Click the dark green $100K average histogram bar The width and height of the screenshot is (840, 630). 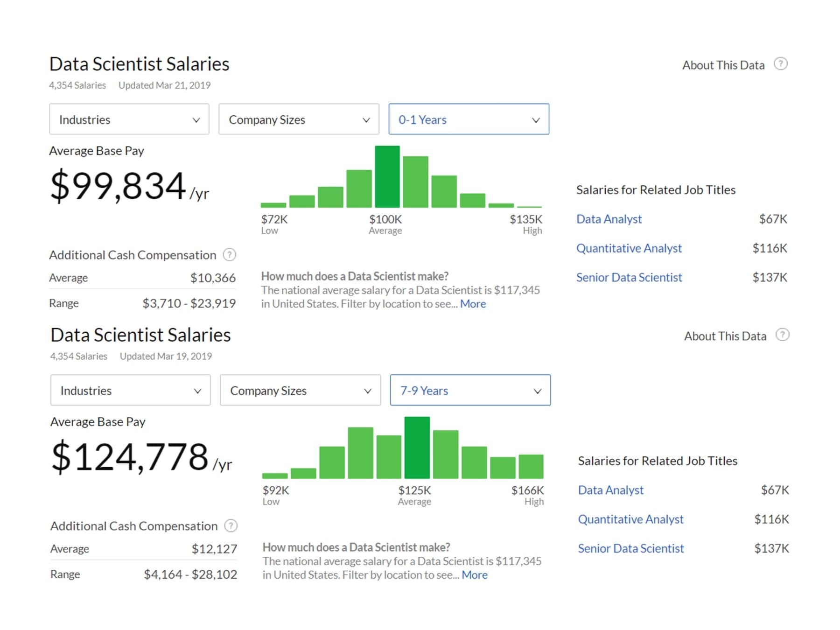point(387,176)
